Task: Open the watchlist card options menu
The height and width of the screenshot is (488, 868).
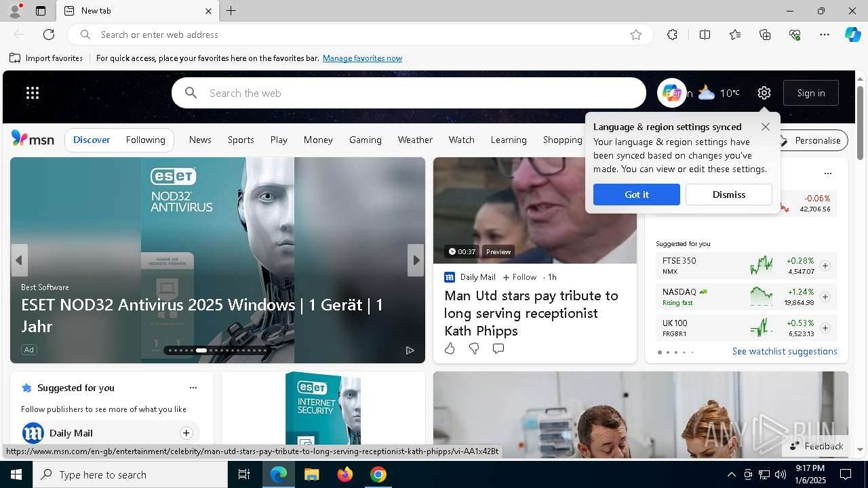Action: click(x=827, y=174)
